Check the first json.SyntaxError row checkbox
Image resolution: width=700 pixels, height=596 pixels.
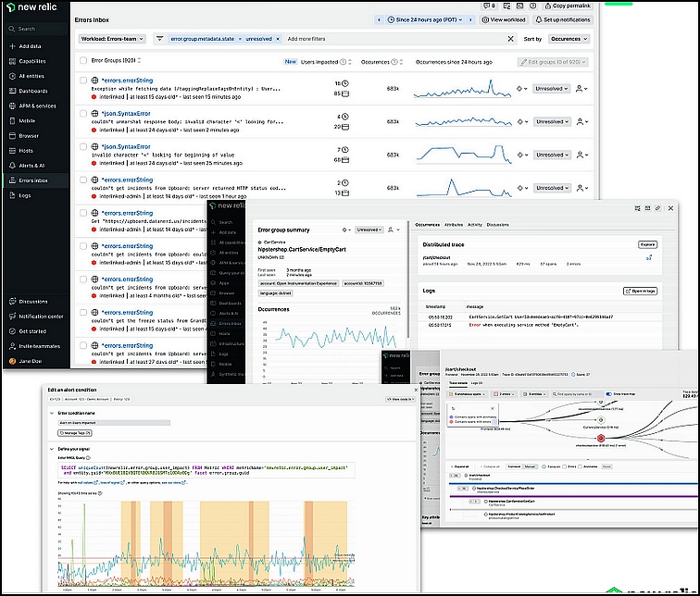(x=83, y=113)
